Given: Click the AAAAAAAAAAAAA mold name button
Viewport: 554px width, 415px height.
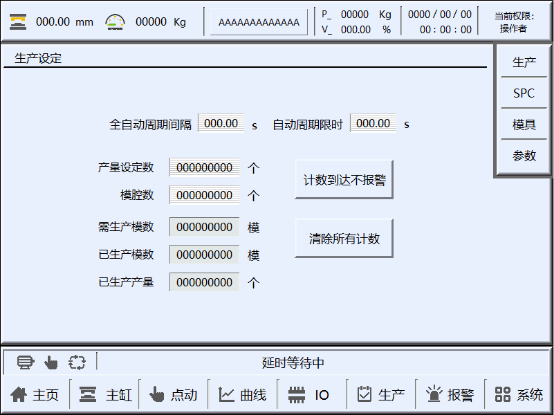Looking at the screenshot, I should pos(259,22).
